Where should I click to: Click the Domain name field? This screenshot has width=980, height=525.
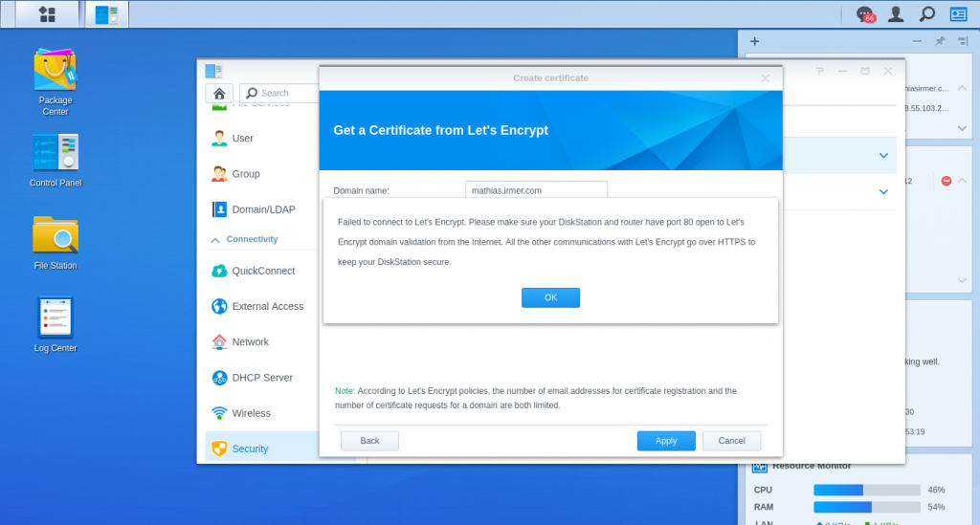[536, 190]
